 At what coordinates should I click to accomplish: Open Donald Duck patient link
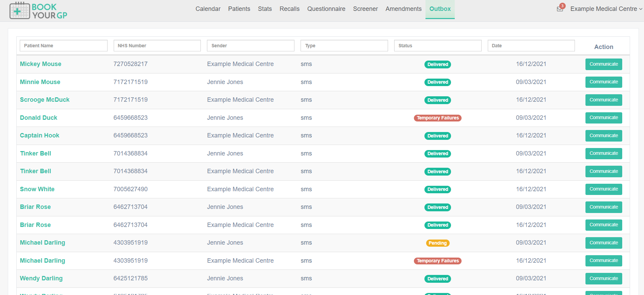[38, 118]
